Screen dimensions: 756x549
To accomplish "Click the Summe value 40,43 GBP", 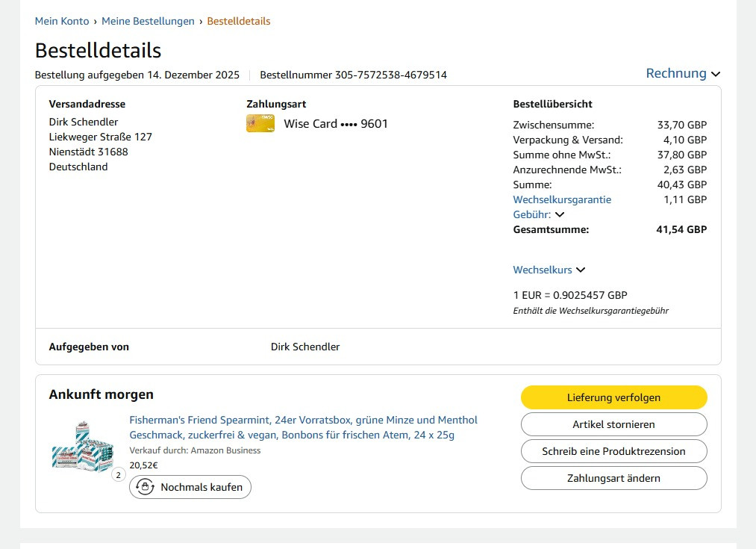I will (x=682, y=184).
